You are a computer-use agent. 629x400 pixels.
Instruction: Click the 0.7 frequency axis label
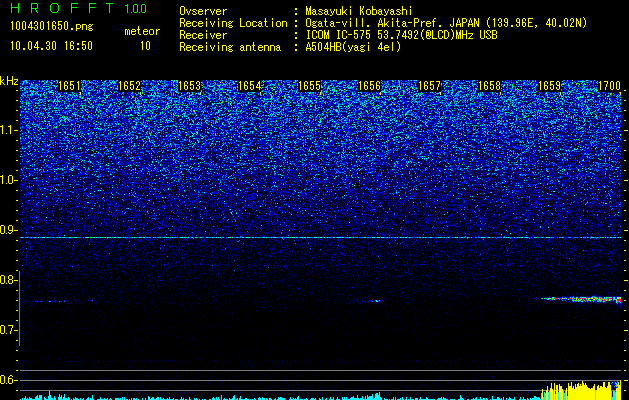9,330
